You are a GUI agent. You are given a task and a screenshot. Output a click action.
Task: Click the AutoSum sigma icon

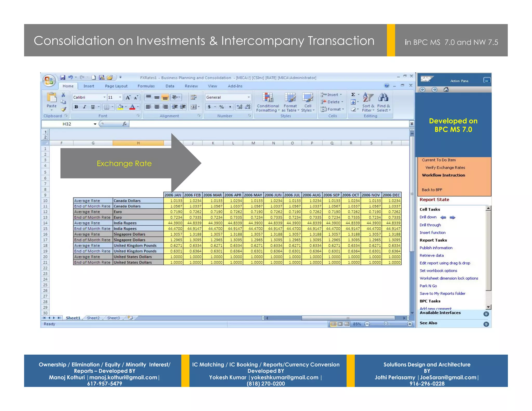click(x=353, y=95)
